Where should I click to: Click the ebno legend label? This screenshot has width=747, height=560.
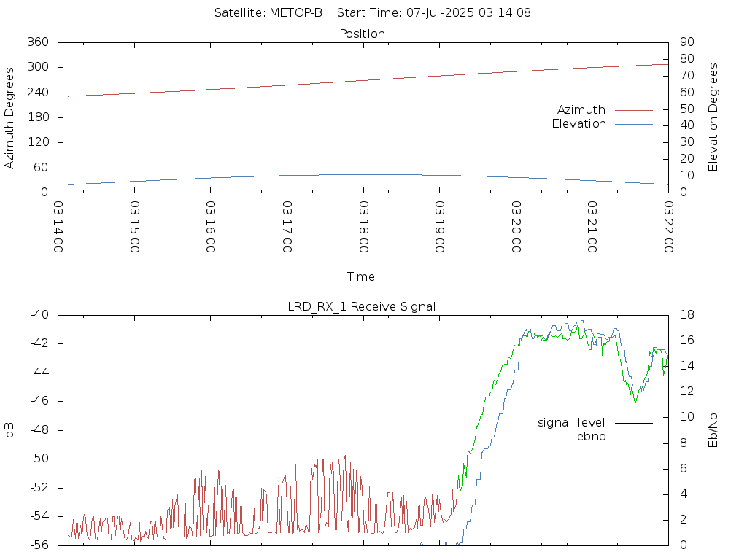591,437
